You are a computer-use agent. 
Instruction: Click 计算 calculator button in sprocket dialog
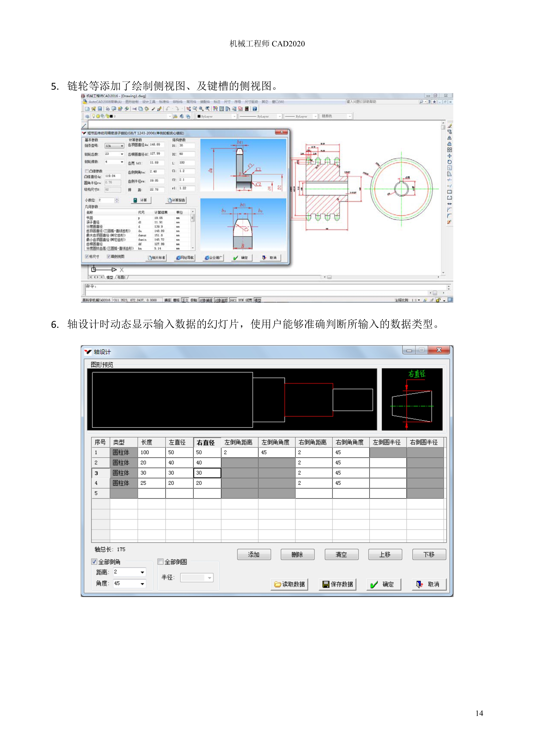[141, 200]
